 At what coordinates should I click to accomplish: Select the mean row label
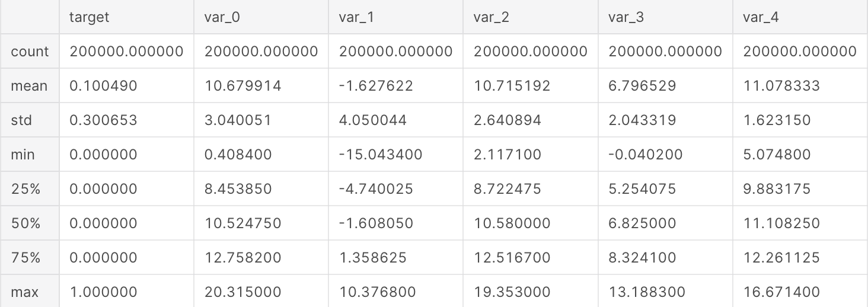point(29,86)
